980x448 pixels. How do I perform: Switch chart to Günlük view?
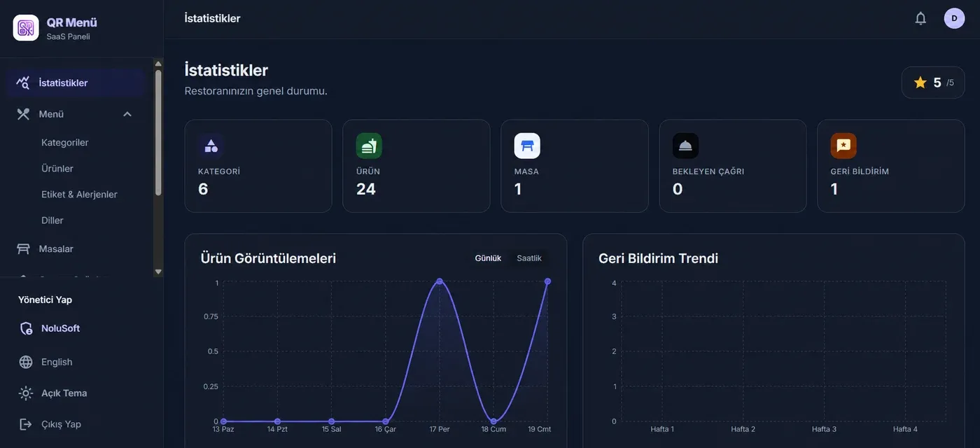point(488,258)
